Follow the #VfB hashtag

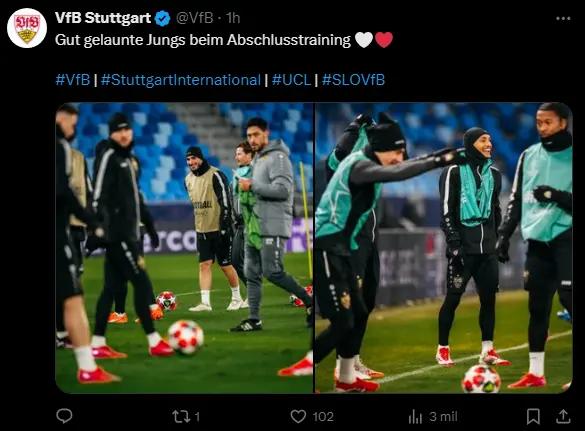[x=73, y=80]
